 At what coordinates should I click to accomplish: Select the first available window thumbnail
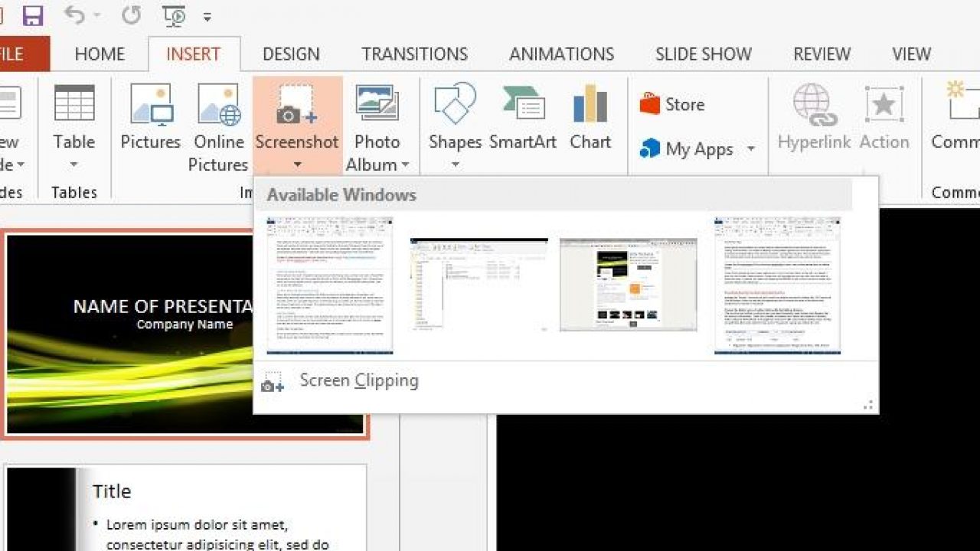(x=330, y=285)
